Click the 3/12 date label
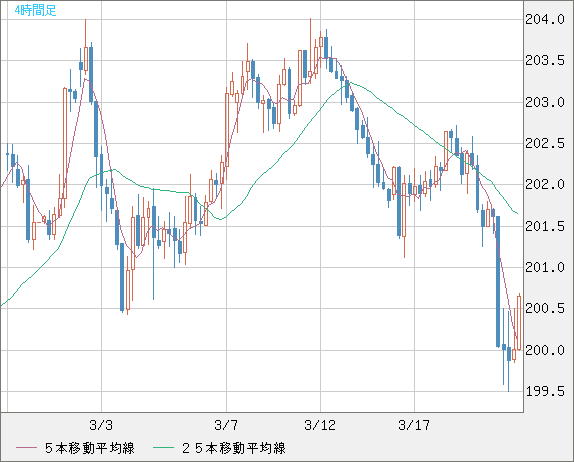 coord(320,425)
